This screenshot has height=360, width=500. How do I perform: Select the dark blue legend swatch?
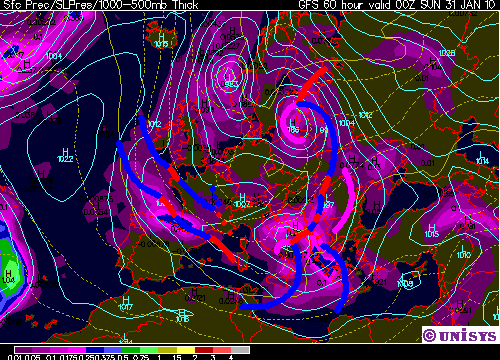point(95,350)
